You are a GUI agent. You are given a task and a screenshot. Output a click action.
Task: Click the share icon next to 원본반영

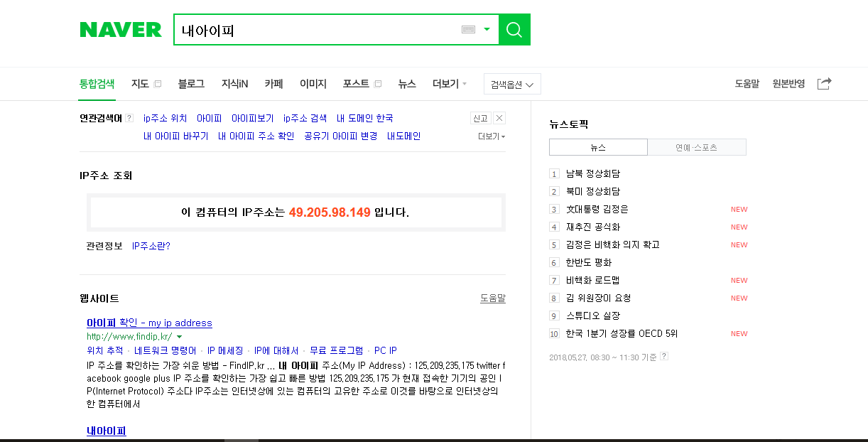tap(824, 84)
